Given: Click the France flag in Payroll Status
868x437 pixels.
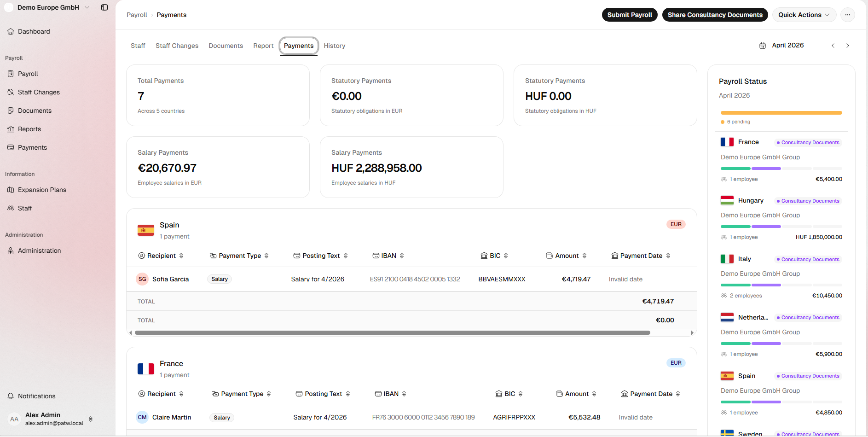Looking at the screenshot, I should tap(727, 142).
